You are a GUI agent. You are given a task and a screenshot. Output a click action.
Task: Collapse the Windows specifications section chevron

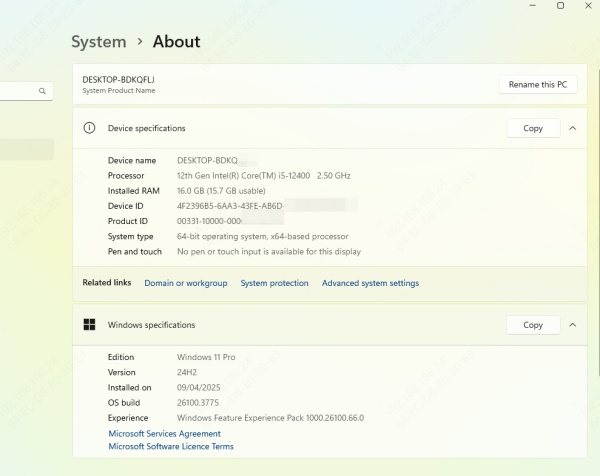click(572, 325)
